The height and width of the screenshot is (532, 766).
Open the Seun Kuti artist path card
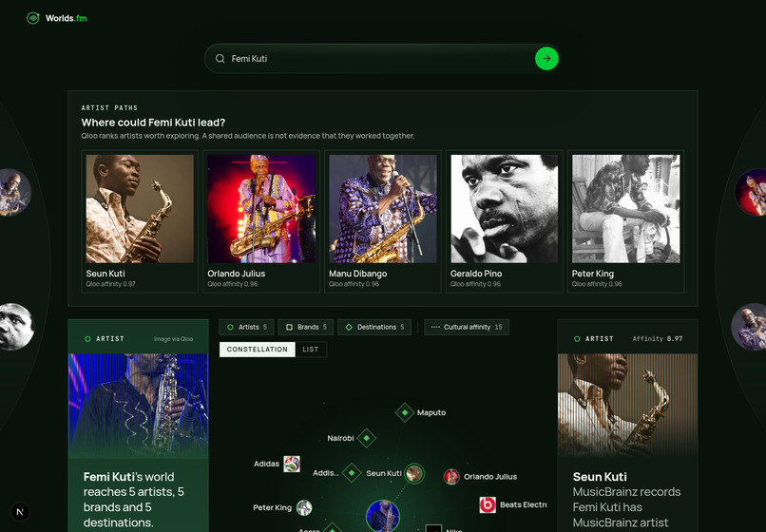[x=140, y=221]
